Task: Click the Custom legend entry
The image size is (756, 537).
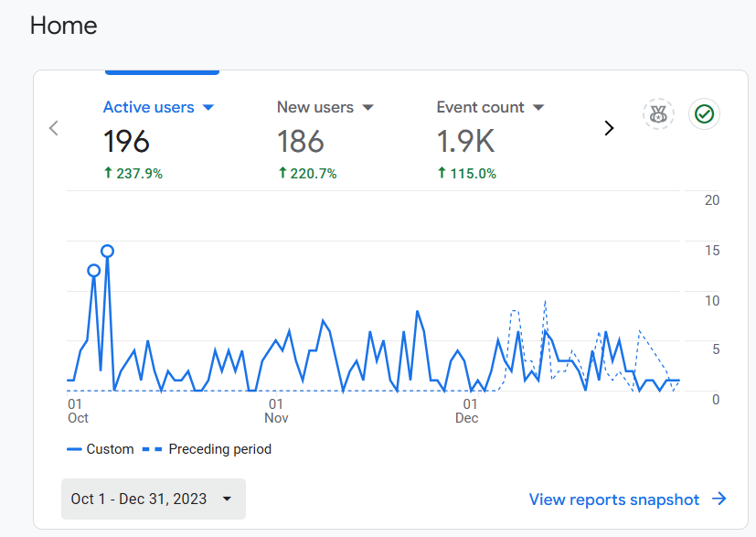Action: (101, 449)
